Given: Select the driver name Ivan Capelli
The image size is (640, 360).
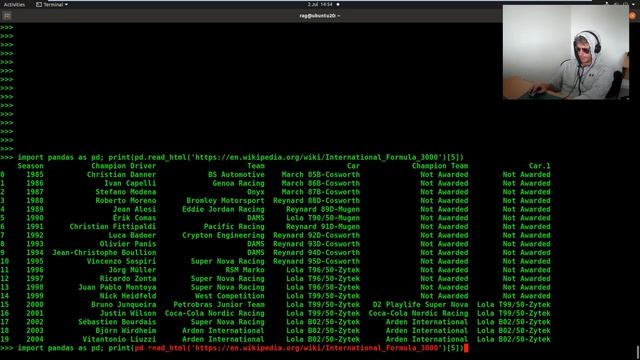Looking at the screenshot, I should (130, 183).
